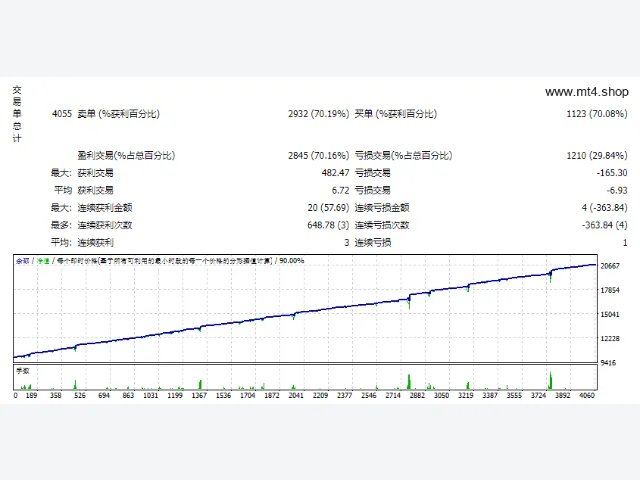
Task: Click the 3555 x-axis tick label
Action: (514, 396)
